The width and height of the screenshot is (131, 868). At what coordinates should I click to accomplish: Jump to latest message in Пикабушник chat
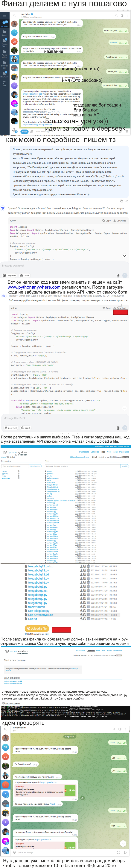[x=123, y=843]
